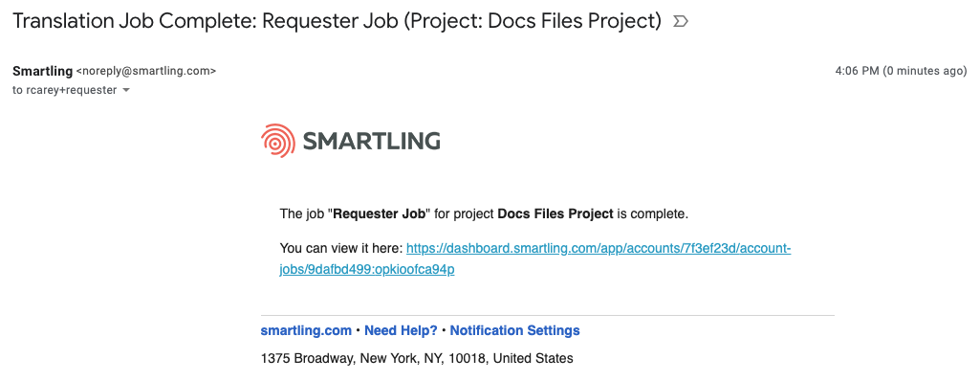Open the Need Help? link
The width and height of the screenshot is (980, 381).
pyautogui.click(x=401, y=330)
